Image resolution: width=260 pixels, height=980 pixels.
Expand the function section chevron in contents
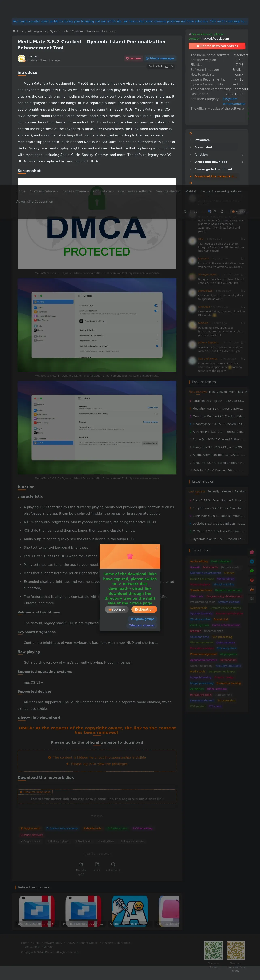243,155
